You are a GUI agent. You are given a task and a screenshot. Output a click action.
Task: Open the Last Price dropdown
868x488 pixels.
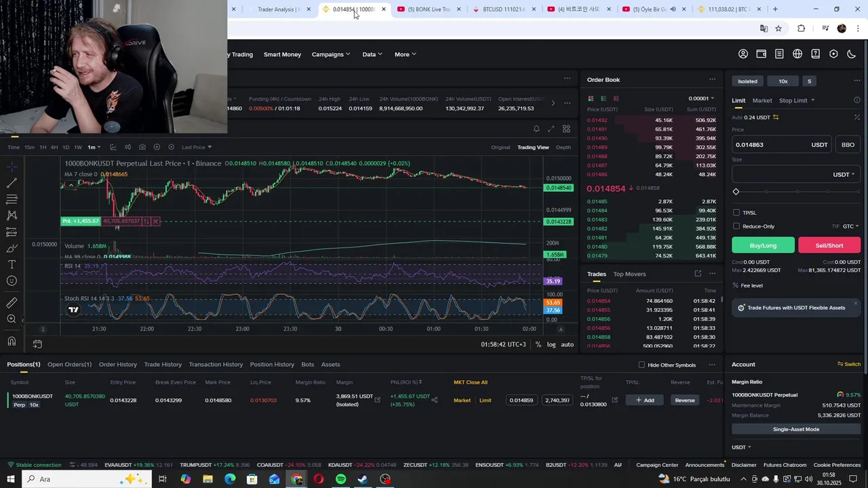pyautogui.click(x=197, y=147)
